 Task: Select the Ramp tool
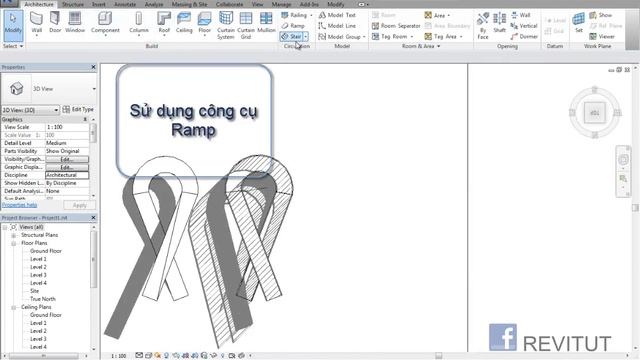(293, 26)
